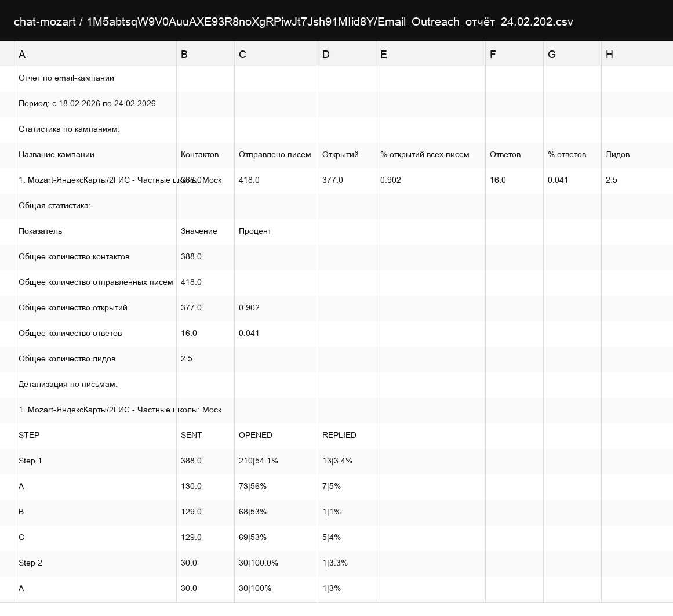Viewport: 673px width, 616px height.
Task: Click the '69|53%' cell
Action: coord(276,537)
